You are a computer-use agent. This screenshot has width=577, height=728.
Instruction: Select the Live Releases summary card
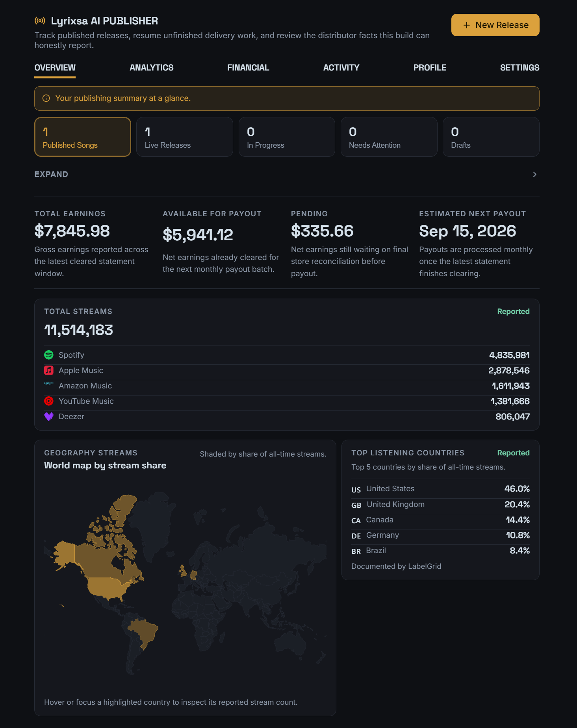[185, 137]
